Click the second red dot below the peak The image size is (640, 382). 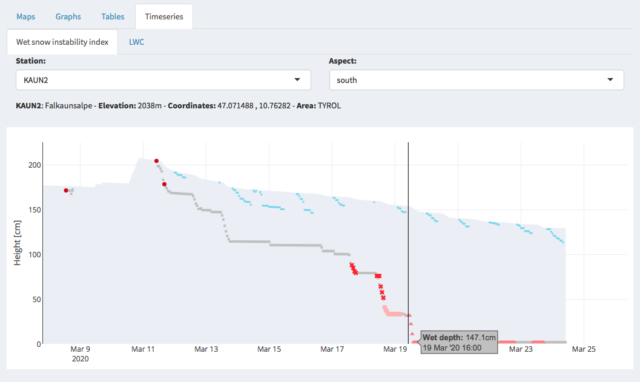[164, 184]
